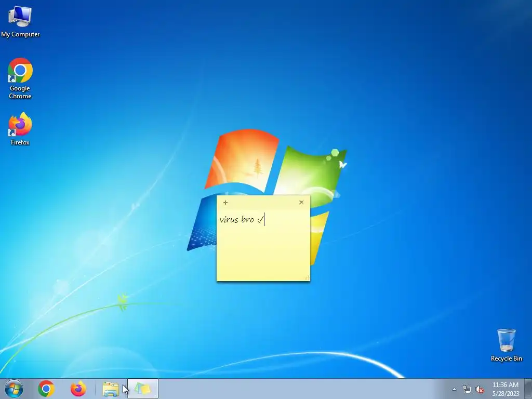Open the My Computer desktop icon

point(20,21)
